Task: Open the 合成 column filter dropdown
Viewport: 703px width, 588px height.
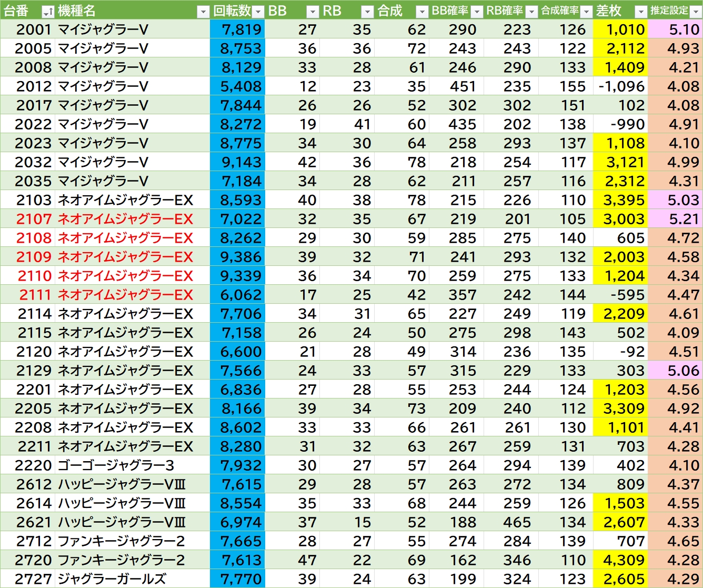Action: pyautogui.click(x=422, y=12)
